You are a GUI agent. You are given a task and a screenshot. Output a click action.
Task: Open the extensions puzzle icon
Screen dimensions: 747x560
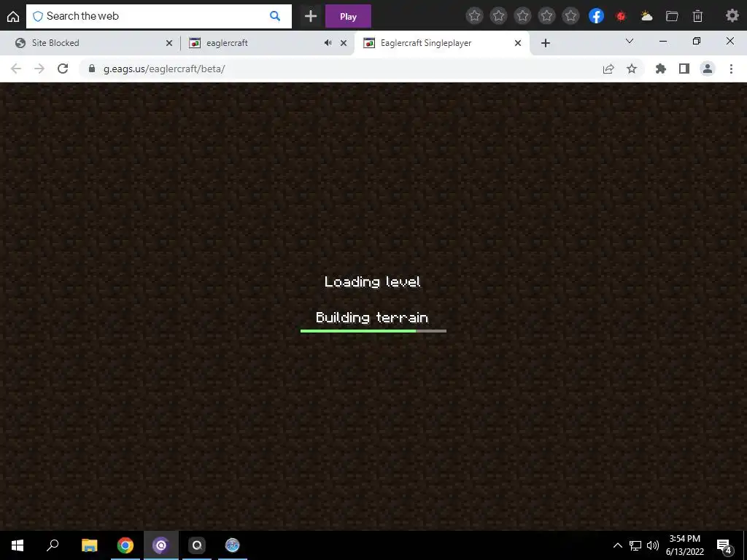pos(661,69)
